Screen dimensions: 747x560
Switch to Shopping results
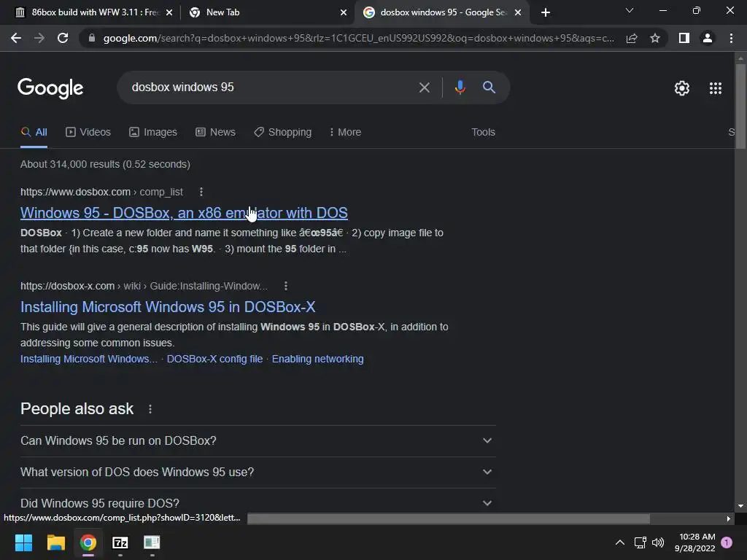pos(282,133)
